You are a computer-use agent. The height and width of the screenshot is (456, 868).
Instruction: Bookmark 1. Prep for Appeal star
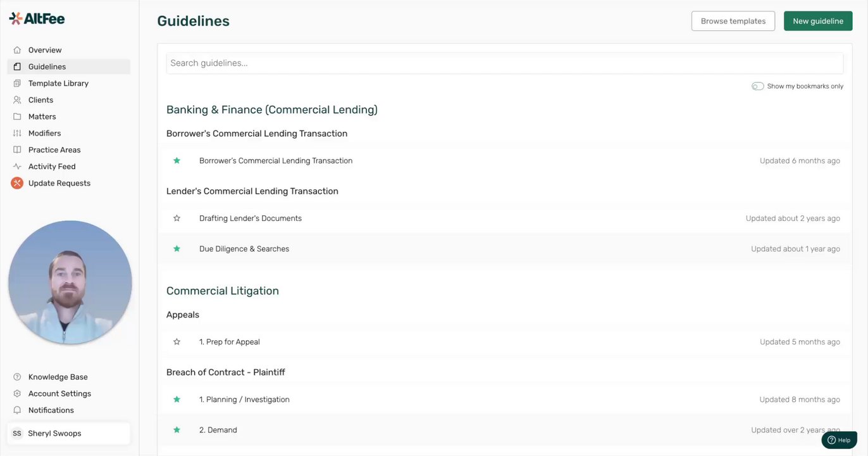[x=177, y=342]
